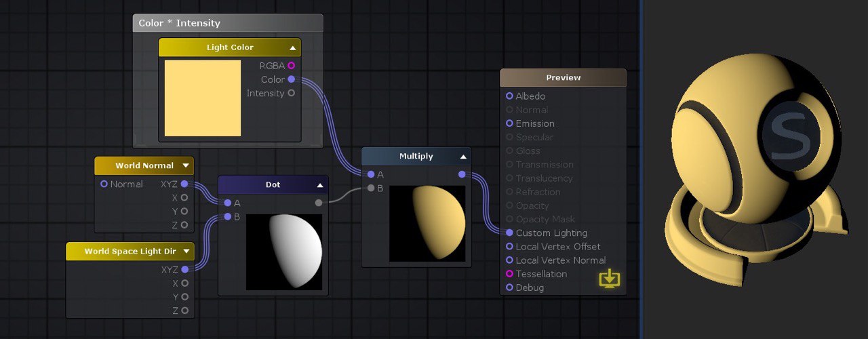Click the Dot node's output port
The image size is (868, 339).
pos(319,203)
